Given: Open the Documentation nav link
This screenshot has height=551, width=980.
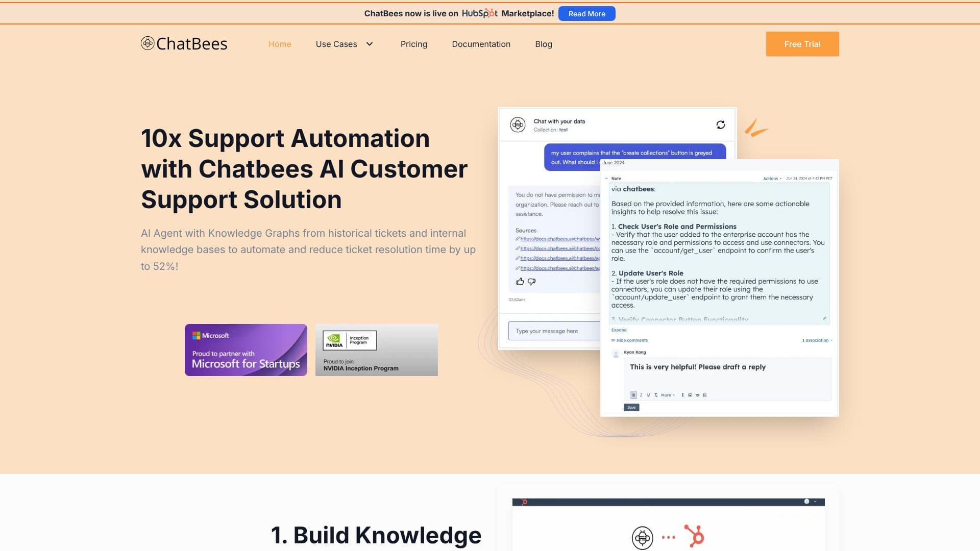Looking at the screenshot, I should coord(481,44).
